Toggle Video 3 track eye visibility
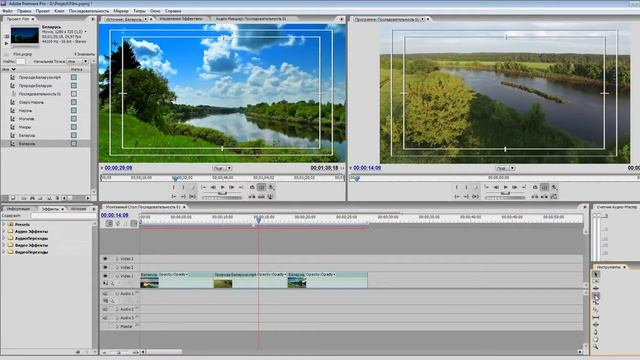 105,259
